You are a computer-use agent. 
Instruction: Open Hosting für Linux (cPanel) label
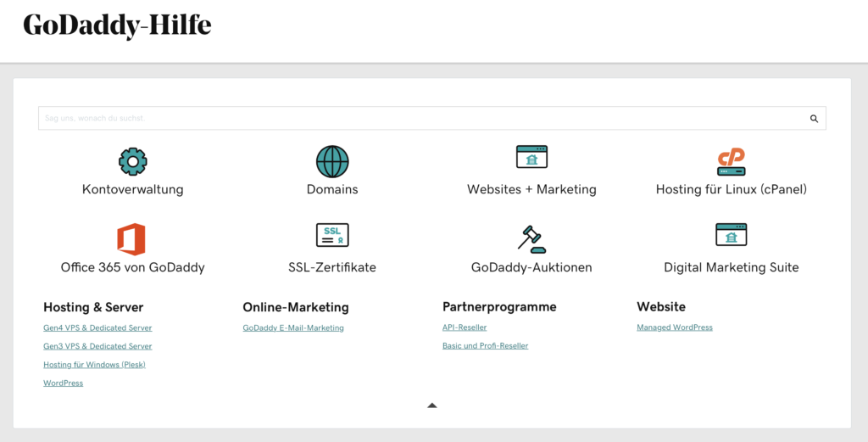point(732,189)
